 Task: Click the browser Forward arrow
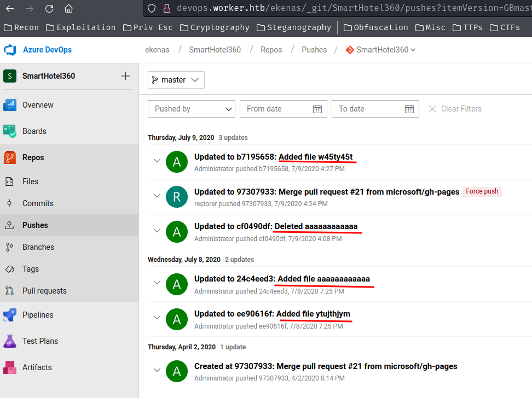[x=30, y=9]
